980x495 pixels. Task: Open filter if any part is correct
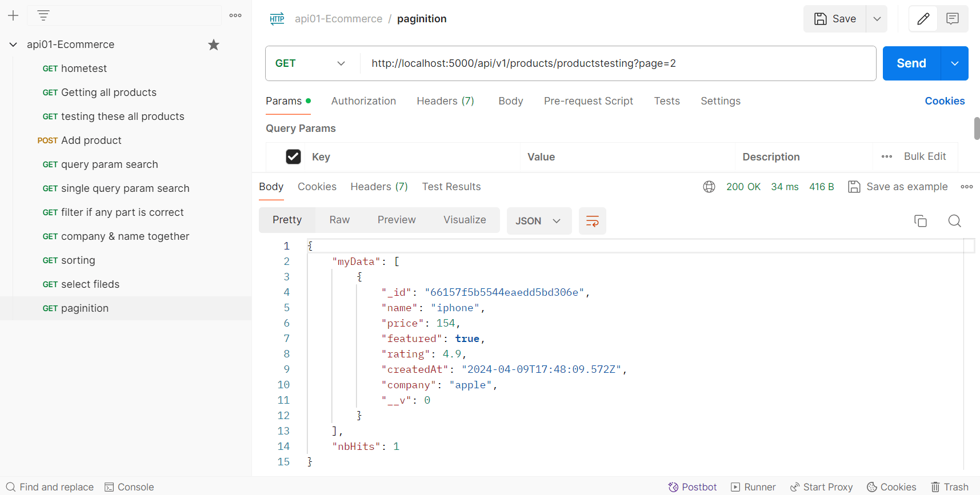[x=126, y=212]
